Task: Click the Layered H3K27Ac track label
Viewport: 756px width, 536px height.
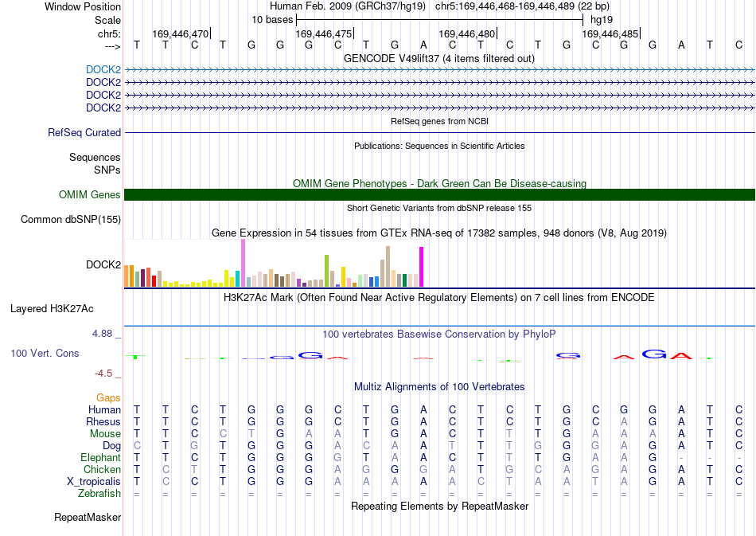Action: point(52,308)
